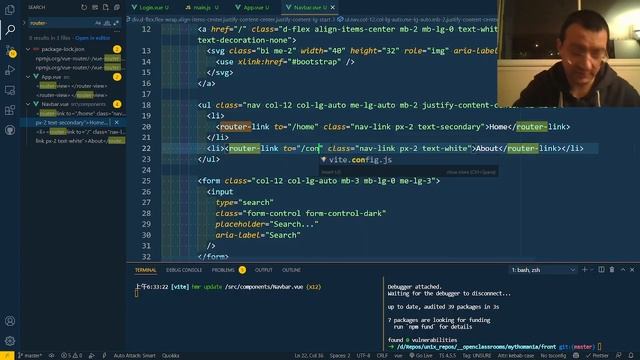
Task: Refresh the search results
Action: coord(84,7)
